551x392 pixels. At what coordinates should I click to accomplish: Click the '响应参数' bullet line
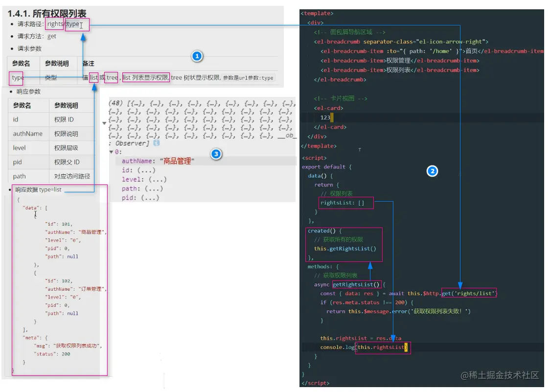(28, 92)
